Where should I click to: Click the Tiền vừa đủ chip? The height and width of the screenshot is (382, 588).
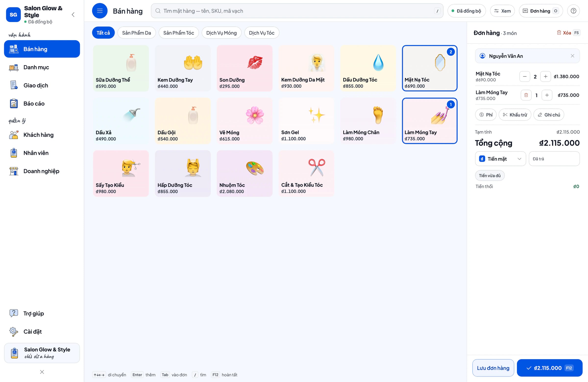coord(490,175)
